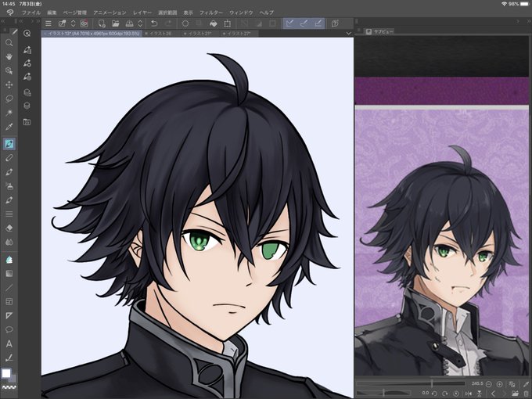The height and width of the screenshot is (399, 532).
Task: Select the Hand move tool
Action: coord(9,56)
